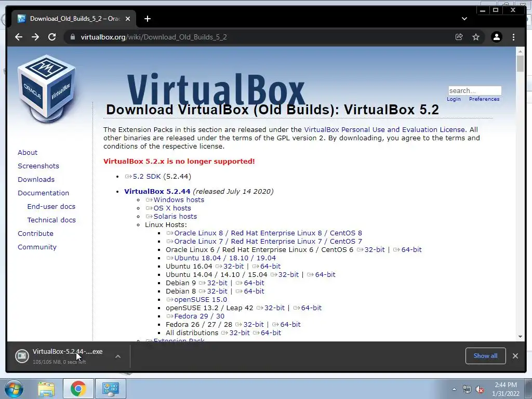Open the Windows Start menu

pyautogui.click(x=14, y=389)
